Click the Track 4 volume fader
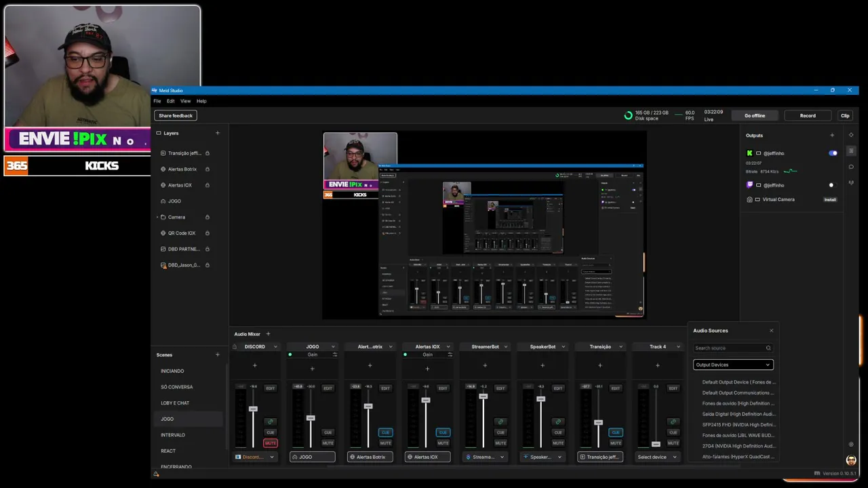This screenshot has width=868, height=488. 656,444
